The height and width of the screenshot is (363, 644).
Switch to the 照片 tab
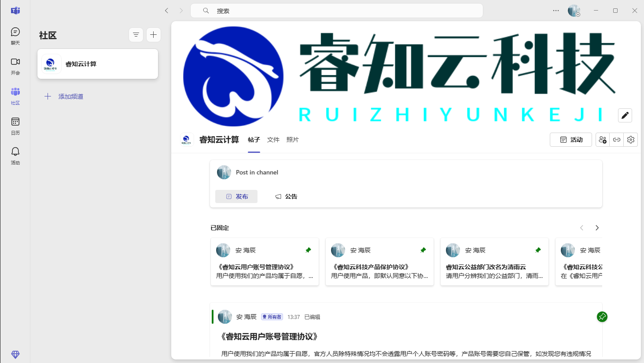[293, 140]
